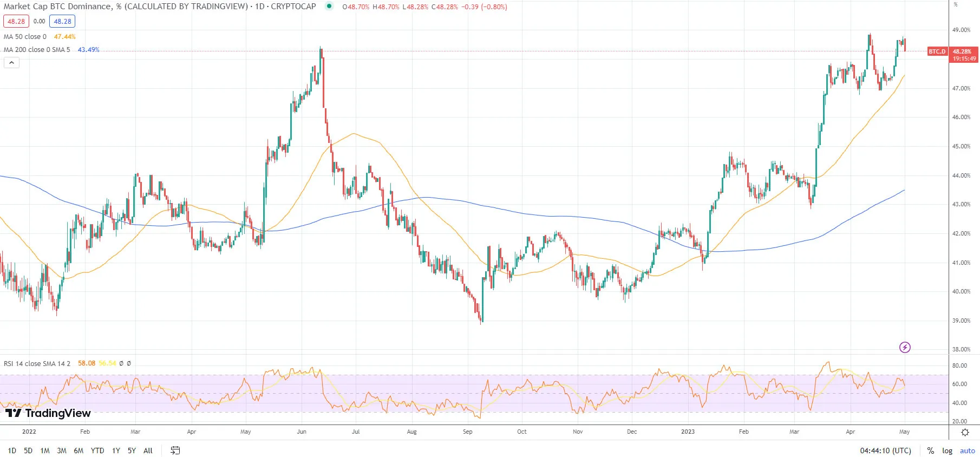Toggle auto scale mode
The width and height of the screenshot is (980, 457).
tap(968, 451)
